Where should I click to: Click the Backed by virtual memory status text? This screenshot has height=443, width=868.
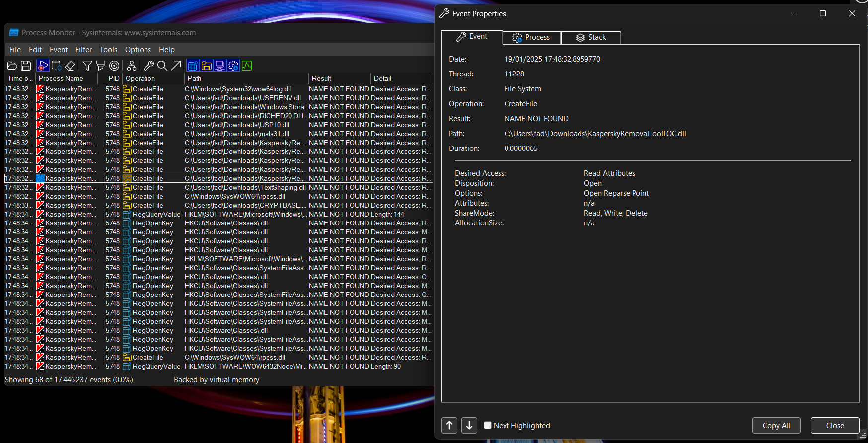pyautogui.click(x=217, y=380)
